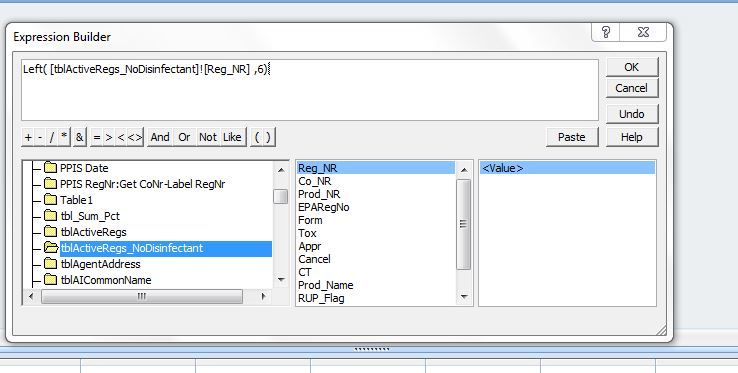738x373 pixels.
Task: Click the PPIS RegNr folder icon
Action: pos(50,184)
